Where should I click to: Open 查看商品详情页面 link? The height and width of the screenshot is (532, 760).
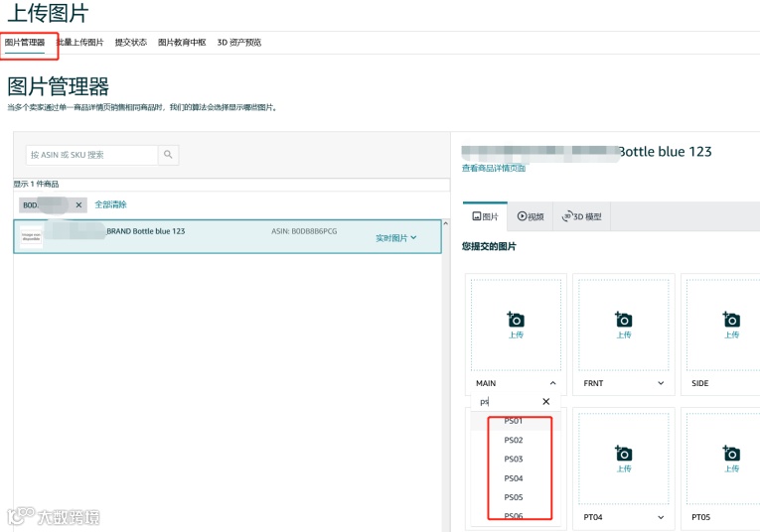494,169
